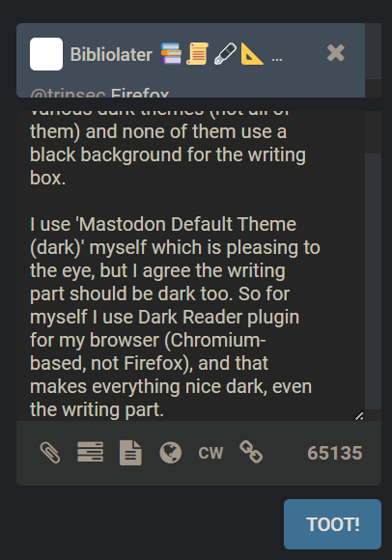The image size is (392, 560).
Task: Cancel the reply with the X
Action: click(x=336, y=53)
